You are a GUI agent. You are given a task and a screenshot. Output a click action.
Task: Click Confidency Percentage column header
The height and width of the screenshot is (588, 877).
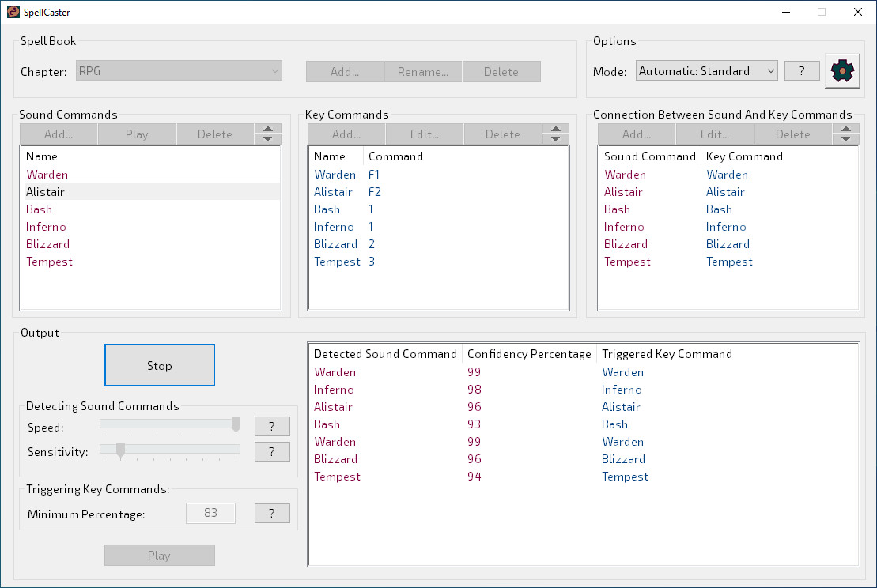[x=528, y=354]
